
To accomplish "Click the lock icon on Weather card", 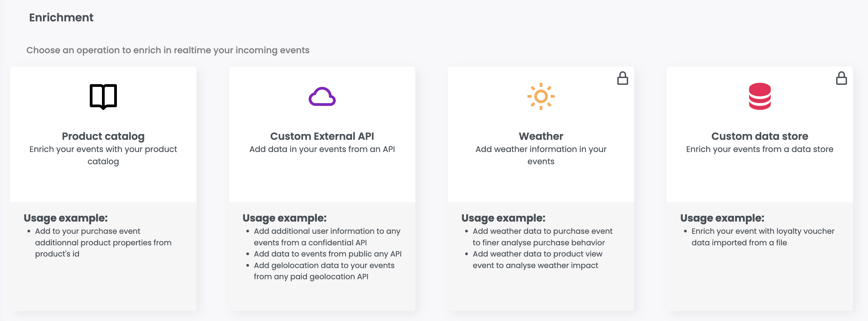I will coord(622,78).
